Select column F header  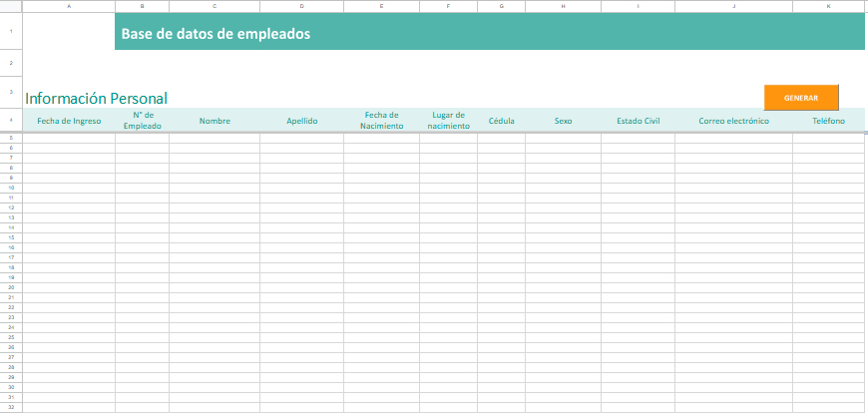pyautogui.click(x=448, y=6)
